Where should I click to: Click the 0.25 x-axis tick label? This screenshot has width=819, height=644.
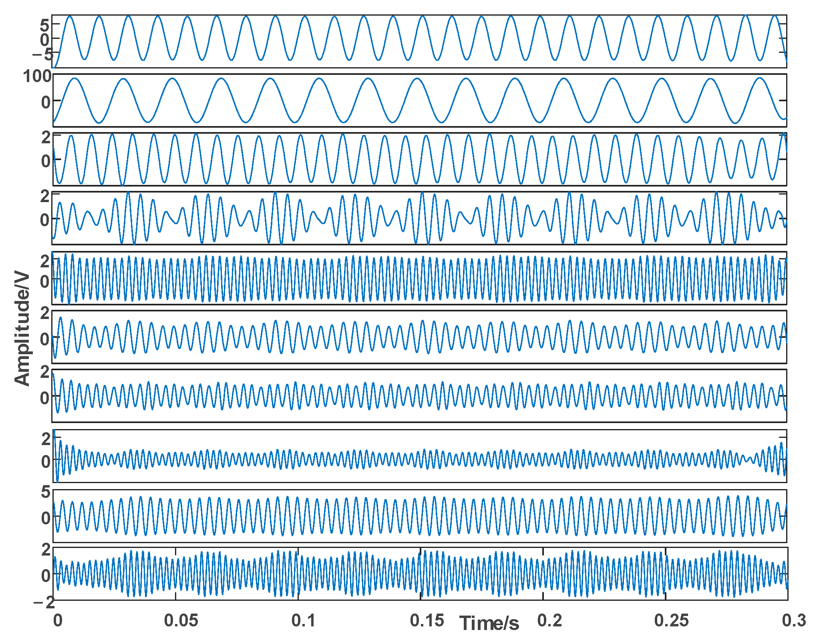[x=672, y=620]
